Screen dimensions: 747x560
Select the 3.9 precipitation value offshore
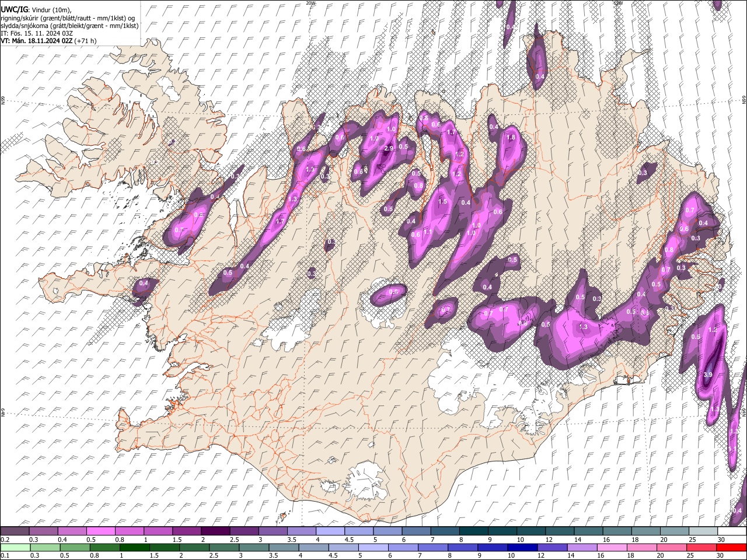[708, 374]
